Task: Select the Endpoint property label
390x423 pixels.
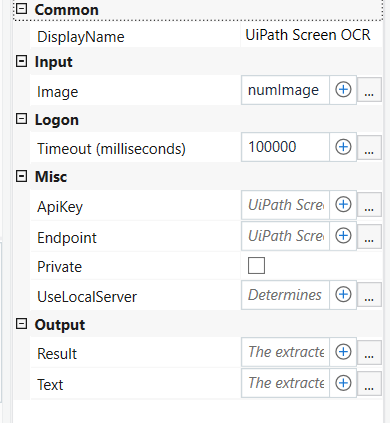Action: pyautogui.click(x=67, y=238)
